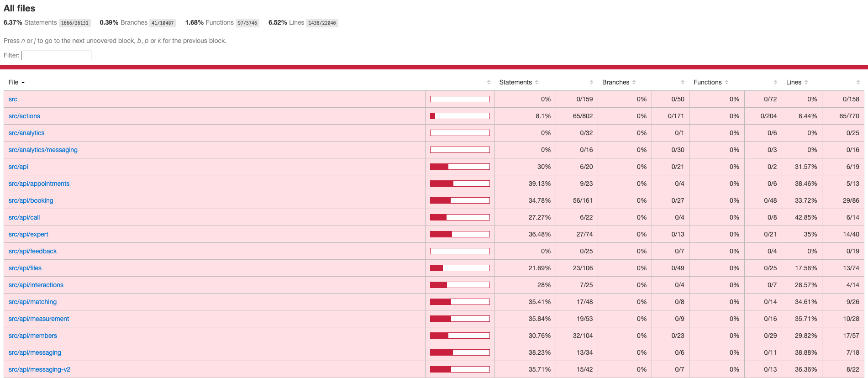
Task: Sort by the coverage bar column
Action: point(489,82)
